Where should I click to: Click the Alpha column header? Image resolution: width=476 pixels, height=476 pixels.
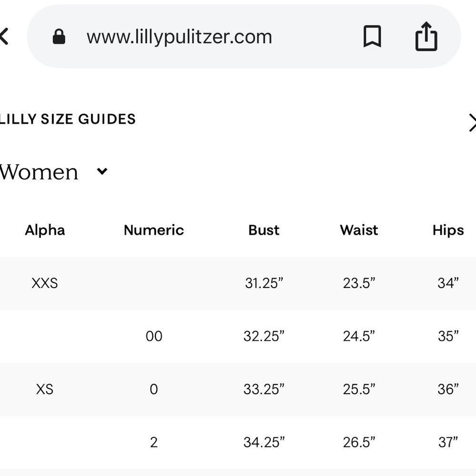pos(45,230)
